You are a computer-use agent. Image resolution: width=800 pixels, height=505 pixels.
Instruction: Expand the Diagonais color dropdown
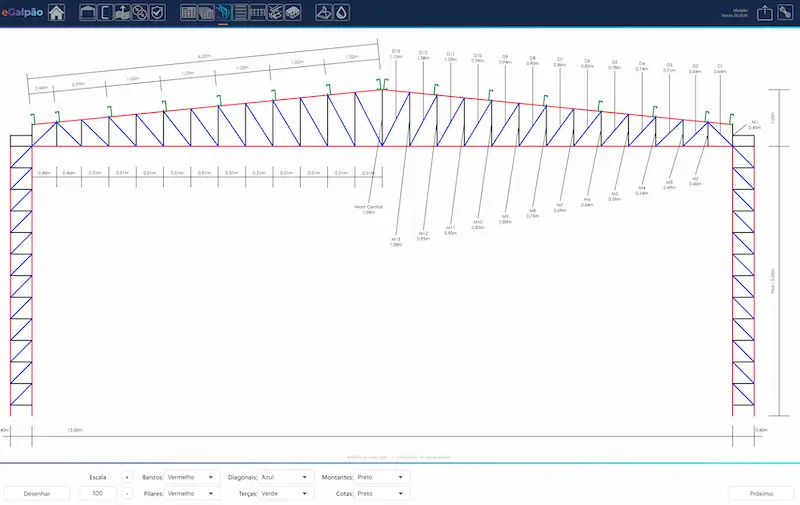click(x=286, y=478)
